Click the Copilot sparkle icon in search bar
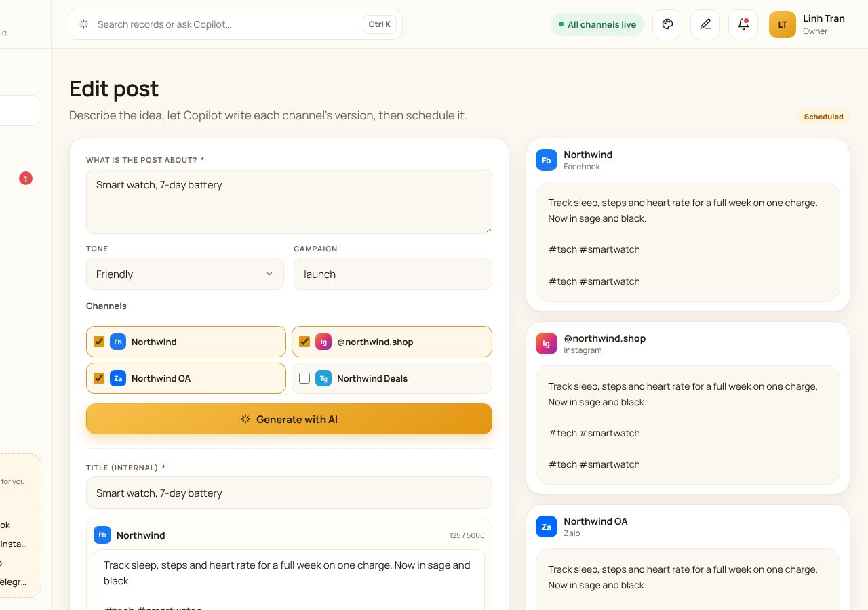 pos(83,24)
